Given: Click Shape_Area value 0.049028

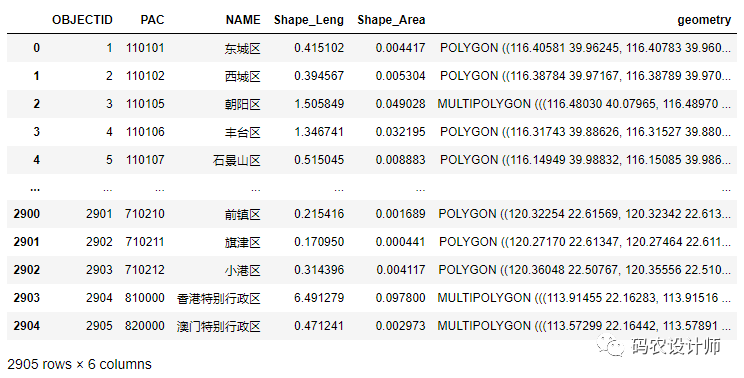Looking at the screenshot, I should pyautogui.click(x=400, y=104).
